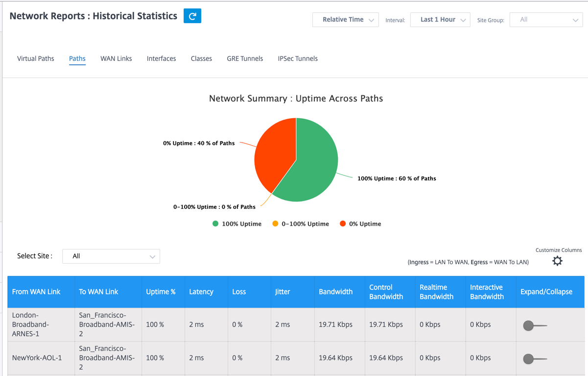Image resolution: width=588 pixels, height=376 pixels.
Task: Sort by the Realtime Bandwidth column header
Action: 441,292
